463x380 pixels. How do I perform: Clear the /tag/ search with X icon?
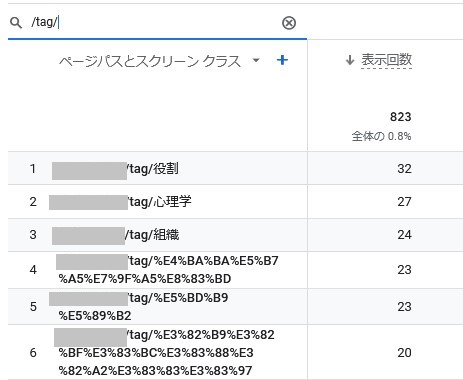pyautogui.click(x=289, y=23)
